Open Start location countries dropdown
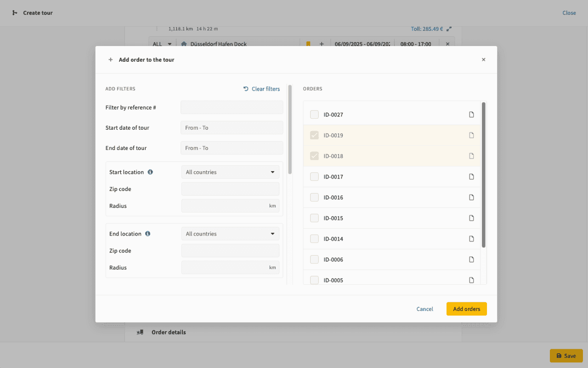This screenshot has width=588, height=368. click(230, 172)
